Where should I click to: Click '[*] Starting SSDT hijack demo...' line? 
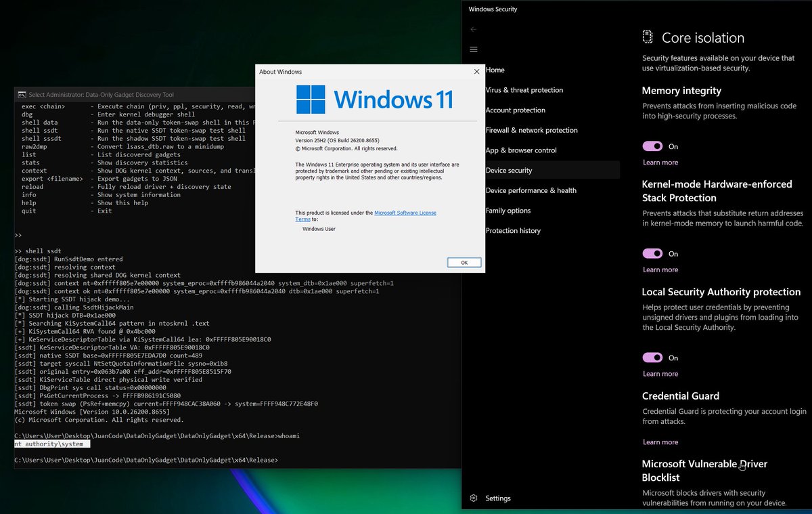tap(72, 299)
